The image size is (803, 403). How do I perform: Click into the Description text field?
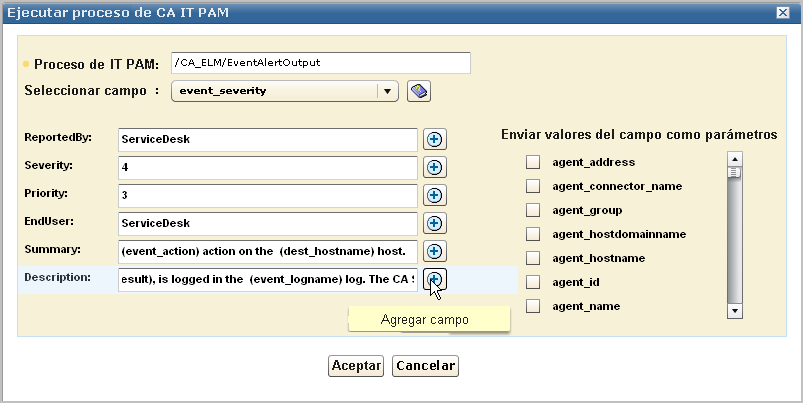click(x=268, y=280)
